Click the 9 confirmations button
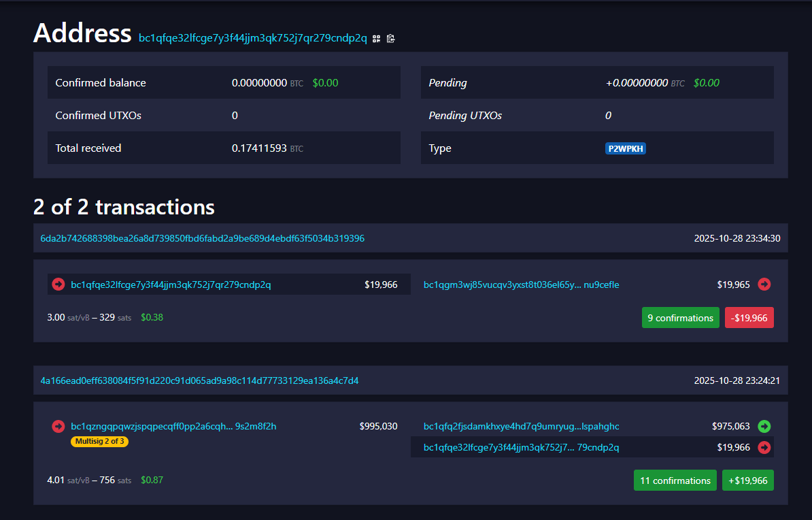Screen dimensions: 812x520 (x=681, y=318)
